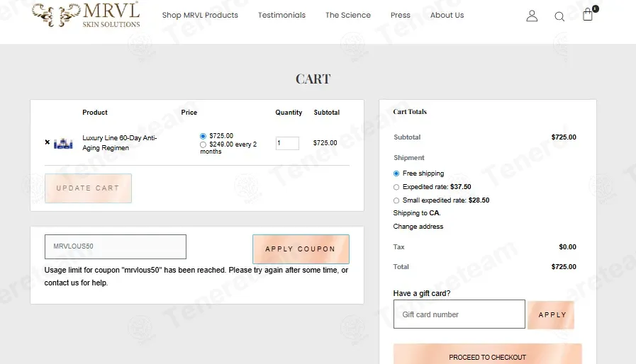Screen dimensions: 636x364
Task: Choose Small expedited rate $28.50 shipping
Action: (x=396, y=200)
